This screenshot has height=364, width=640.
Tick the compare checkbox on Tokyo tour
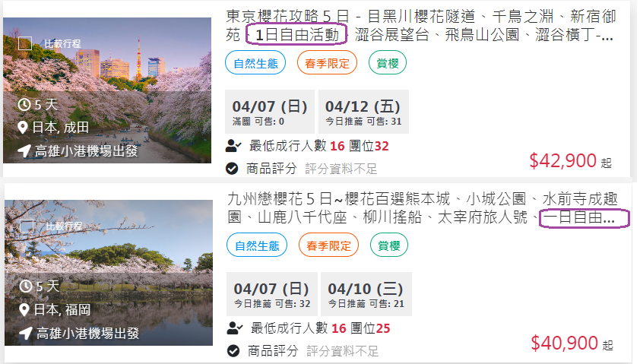pyautogui.click(x=25, y=43)
